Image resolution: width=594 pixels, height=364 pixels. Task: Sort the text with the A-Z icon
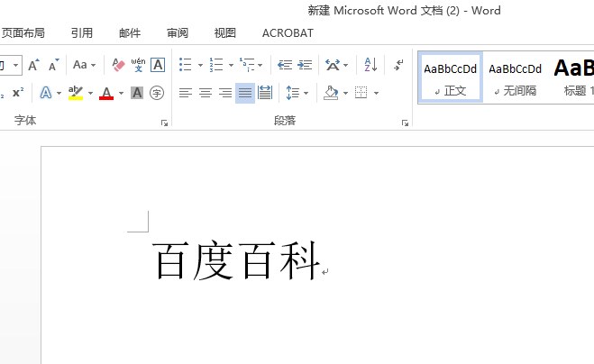pos(370,65)
